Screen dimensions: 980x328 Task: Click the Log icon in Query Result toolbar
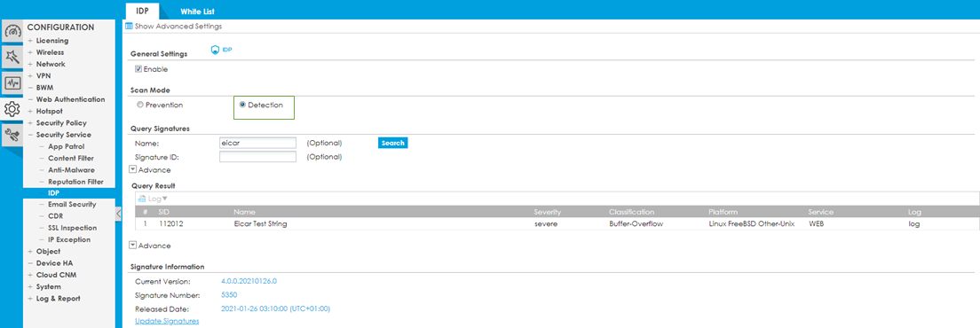(x=142, y=199)
